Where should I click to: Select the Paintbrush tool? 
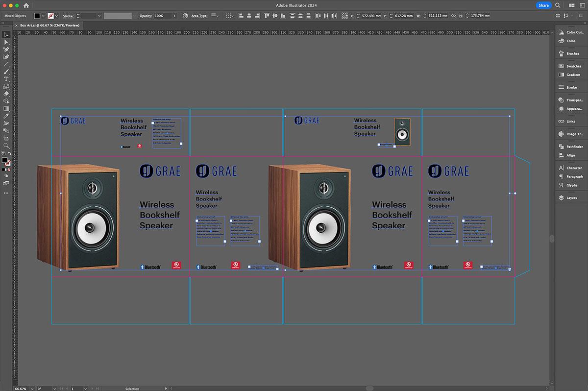[x=6, y=72]
